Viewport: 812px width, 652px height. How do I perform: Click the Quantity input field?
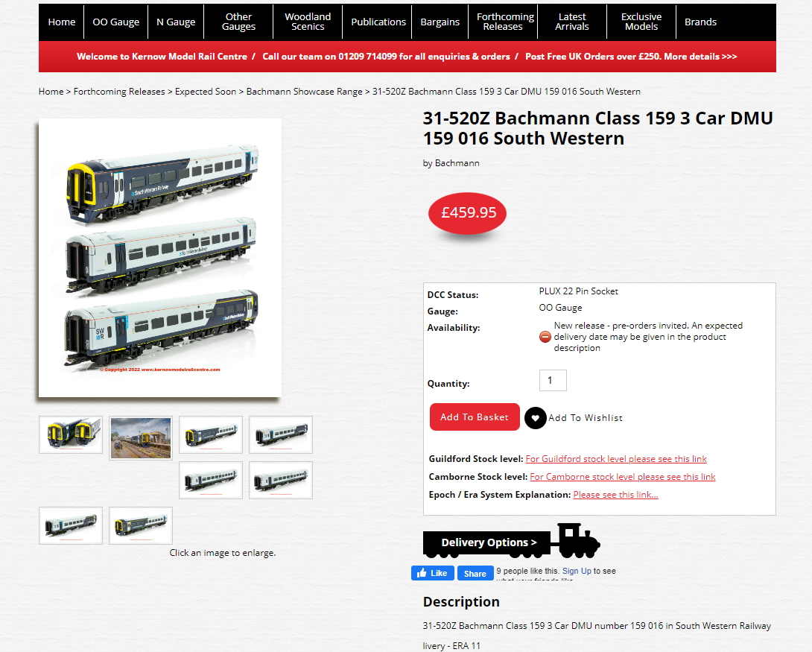coord(553,380)
